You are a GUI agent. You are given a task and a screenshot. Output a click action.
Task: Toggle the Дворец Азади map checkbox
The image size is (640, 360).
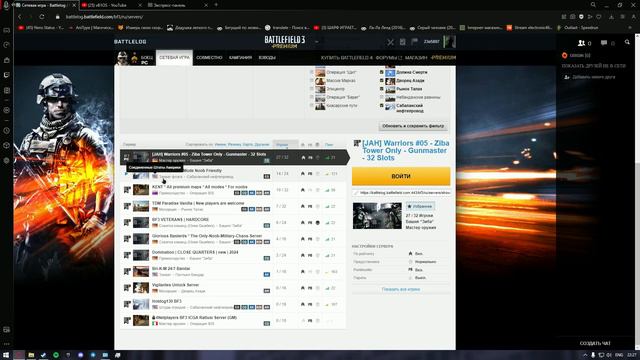coord(382,81)
